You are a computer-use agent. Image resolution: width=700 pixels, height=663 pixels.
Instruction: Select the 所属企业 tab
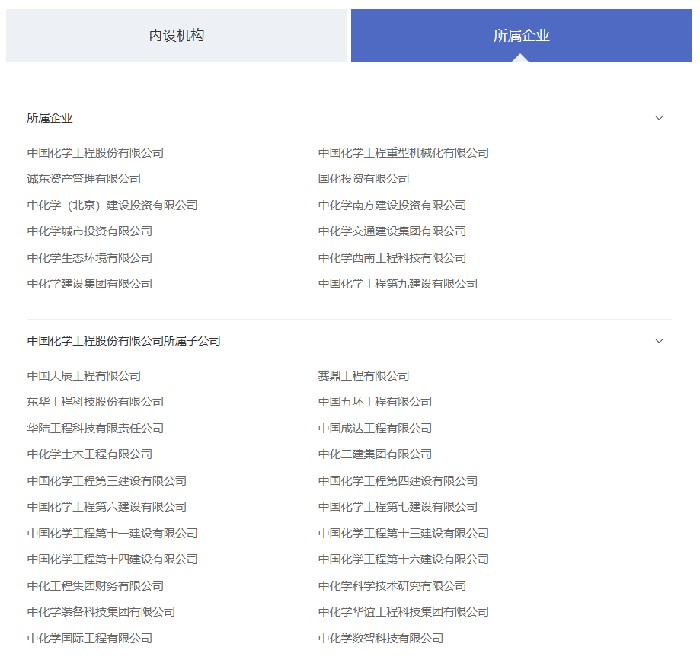pos(521,35)
